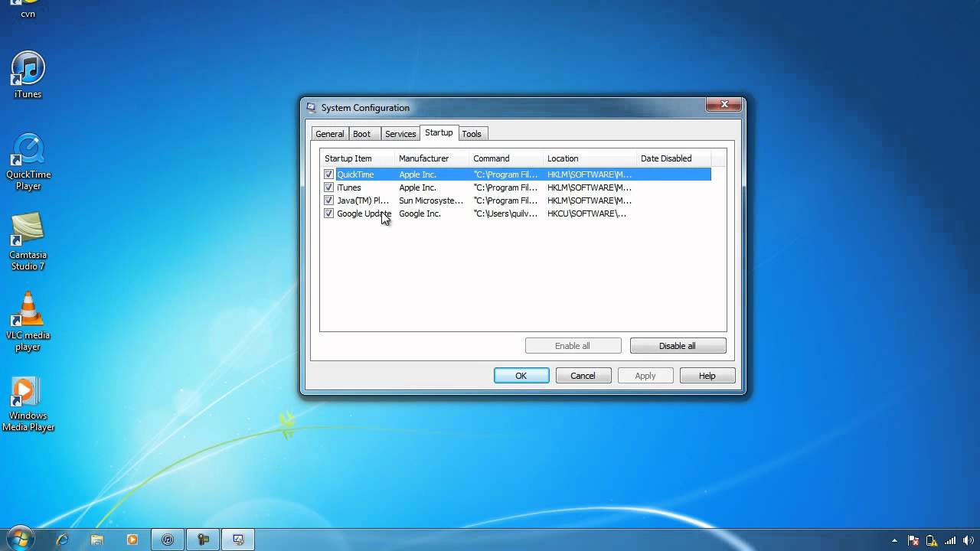Click the Disable all button
The height and width of the screenshot is (551, 980).
click(x=678, y=346)
